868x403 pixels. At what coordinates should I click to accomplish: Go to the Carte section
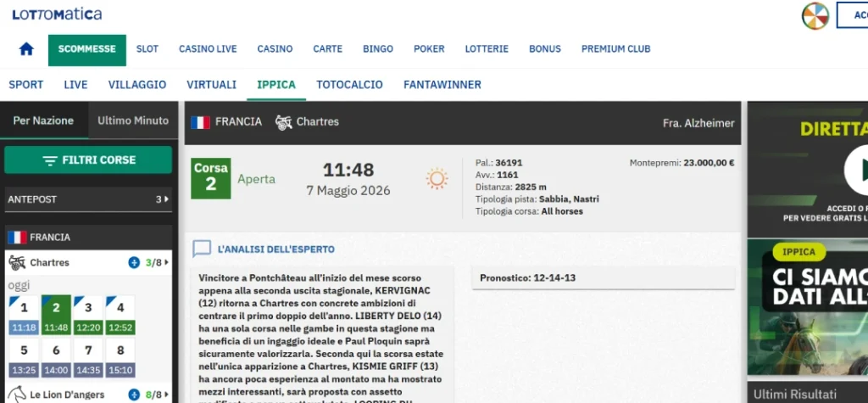coord(328,48)
